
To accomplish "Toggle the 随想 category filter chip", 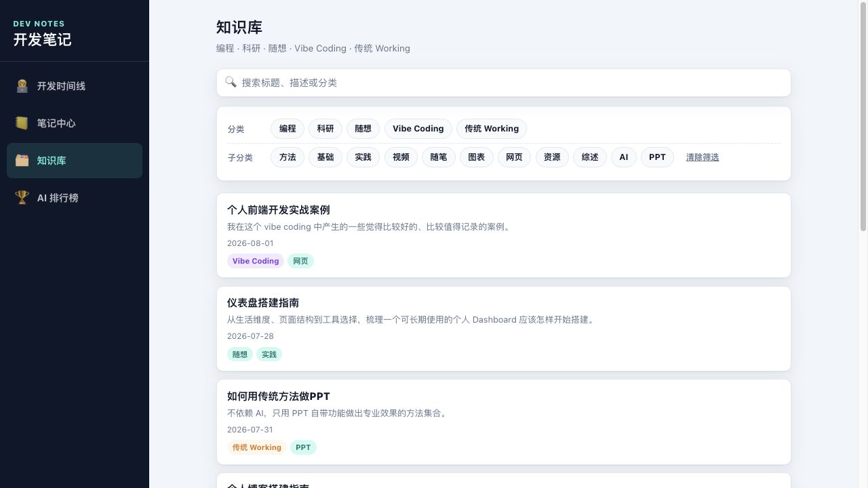I will [363, 129].
